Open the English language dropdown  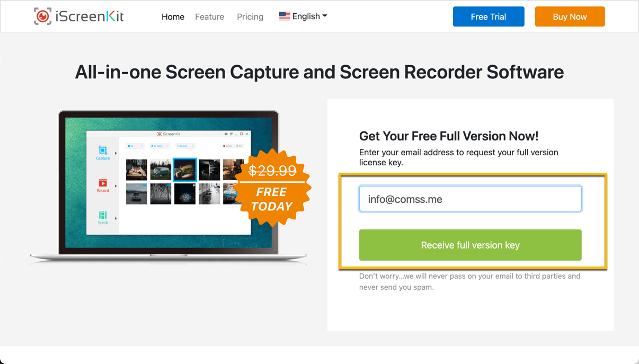(303, 16)
